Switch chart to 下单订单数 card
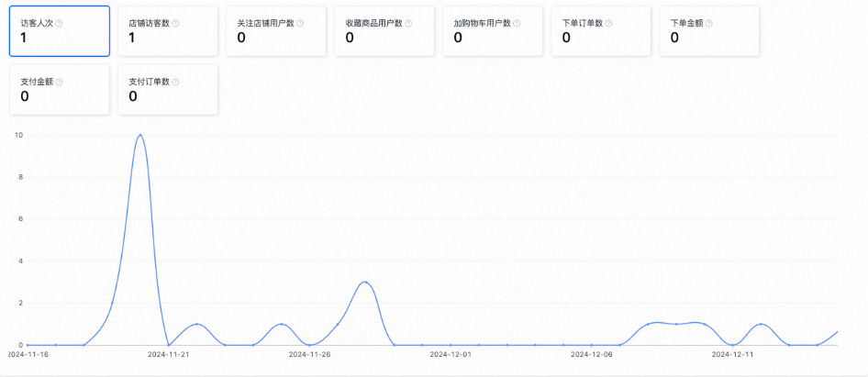The height and width of the screenshot is (377, 868). click(601, 31)
